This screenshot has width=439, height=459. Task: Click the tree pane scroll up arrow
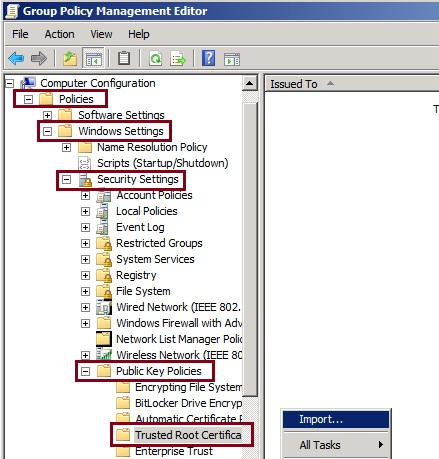tap(250, 83)
